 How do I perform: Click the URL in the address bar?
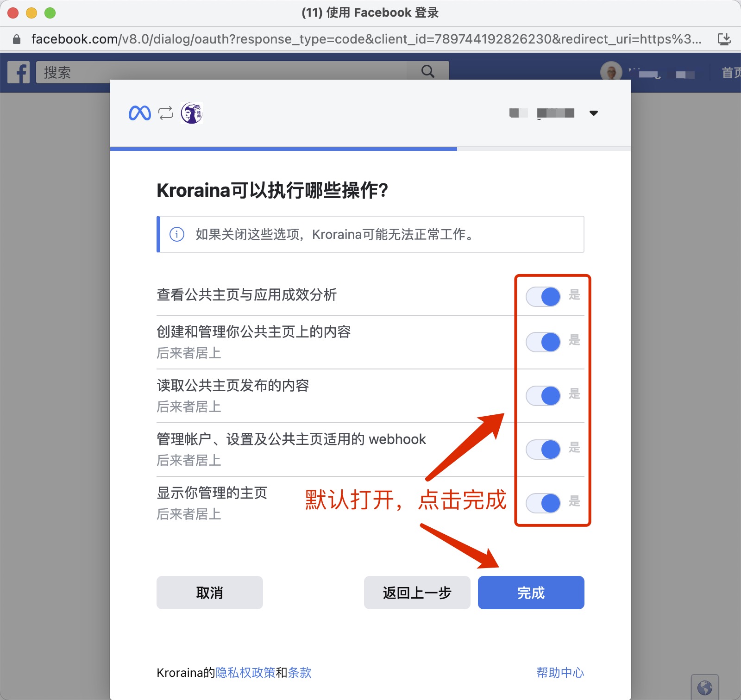click(x=366, y=39)
